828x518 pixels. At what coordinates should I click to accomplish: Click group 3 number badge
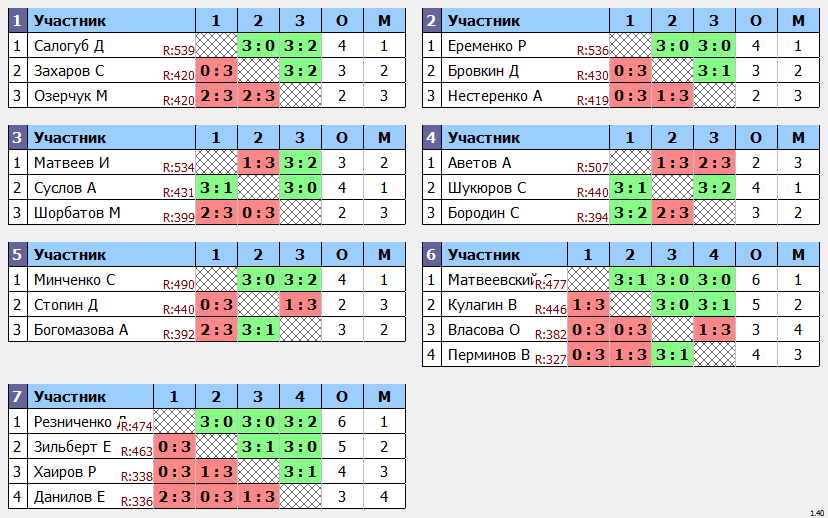click(x=17, y=138)
